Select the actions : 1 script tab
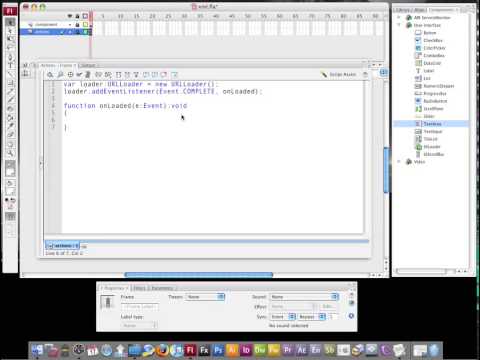Screen dimensions: 480x360 (x=62, y=246)
